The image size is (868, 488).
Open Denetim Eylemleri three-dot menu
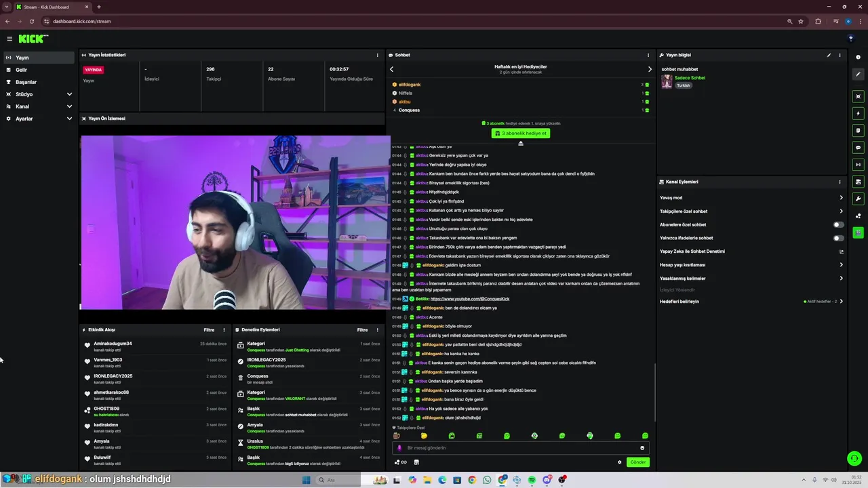(378, 330)
